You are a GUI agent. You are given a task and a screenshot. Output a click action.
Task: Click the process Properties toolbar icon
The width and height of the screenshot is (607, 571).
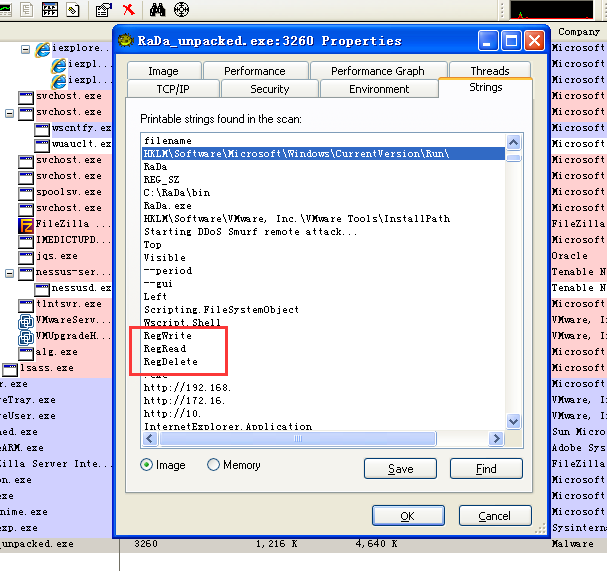(x=104, y=10)
